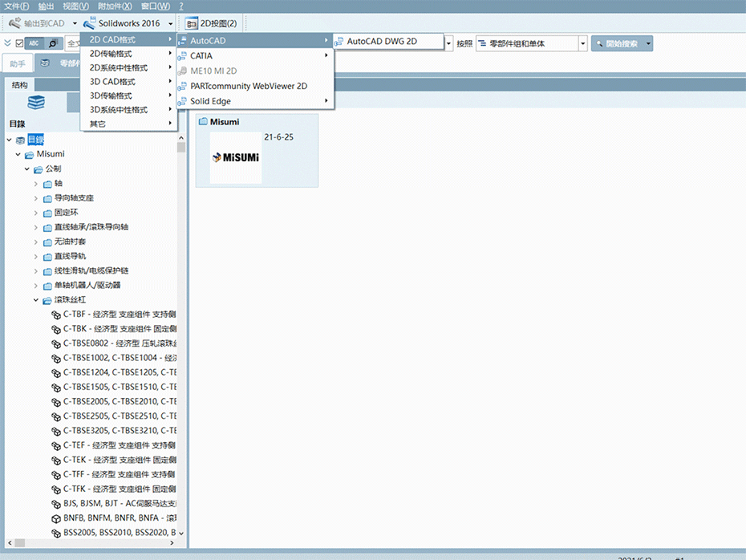Click the tree scrollbar down arrow
The image size is (746, 560).
(181, 534)
